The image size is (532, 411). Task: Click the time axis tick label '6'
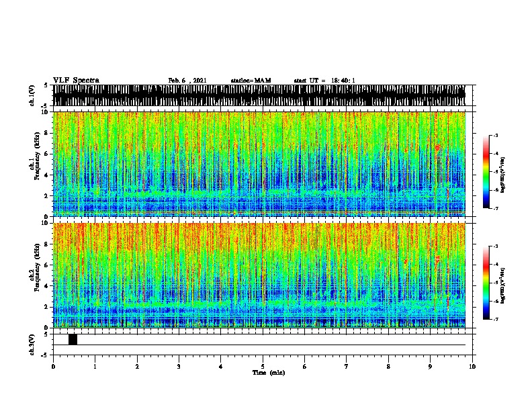tap(305, 367)
